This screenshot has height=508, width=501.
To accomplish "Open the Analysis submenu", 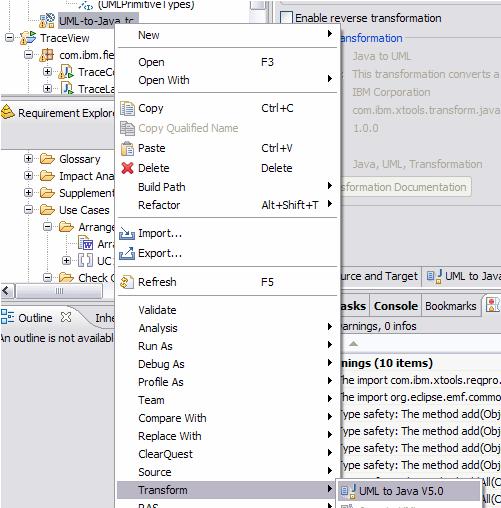I will click(227, 328).
